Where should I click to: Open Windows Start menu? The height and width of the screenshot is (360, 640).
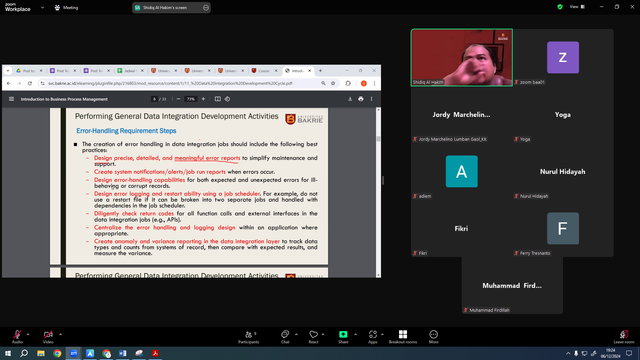click(8, 353)
